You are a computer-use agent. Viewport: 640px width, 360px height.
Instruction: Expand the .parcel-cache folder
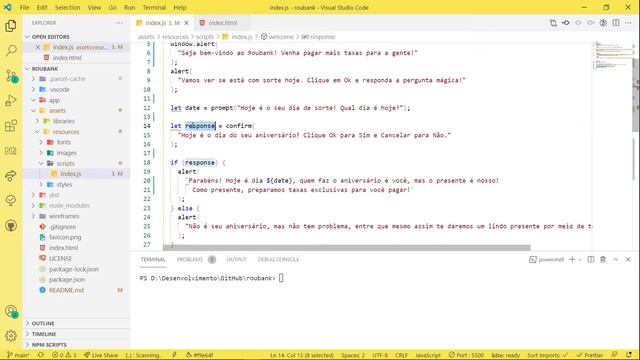pyautogui.click(x=67, y=79)
